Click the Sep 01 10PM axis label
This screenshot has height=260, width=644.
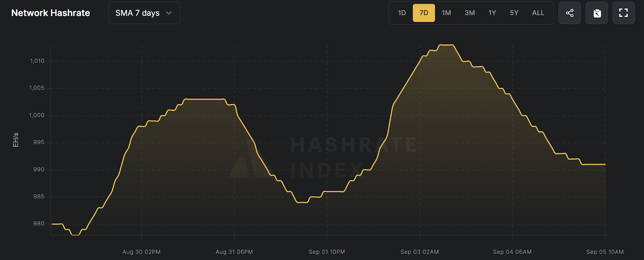coord(327,252)
